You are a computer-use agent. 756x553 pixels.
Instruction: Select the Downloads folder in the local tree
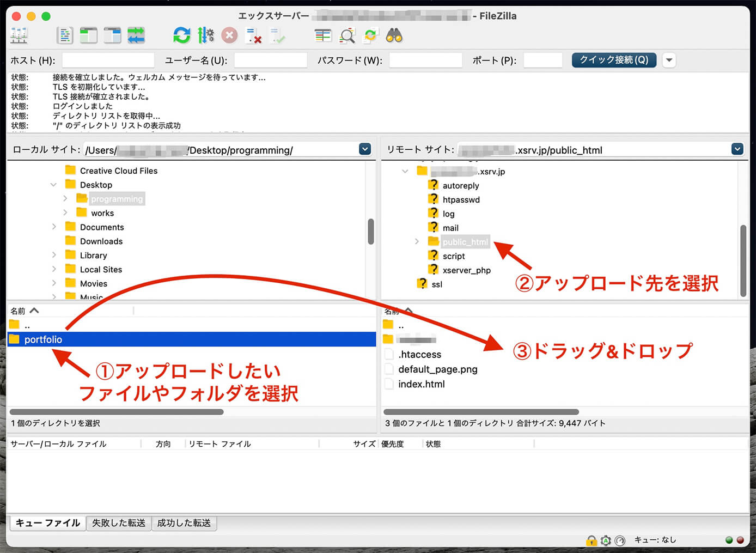coord(101,241)
